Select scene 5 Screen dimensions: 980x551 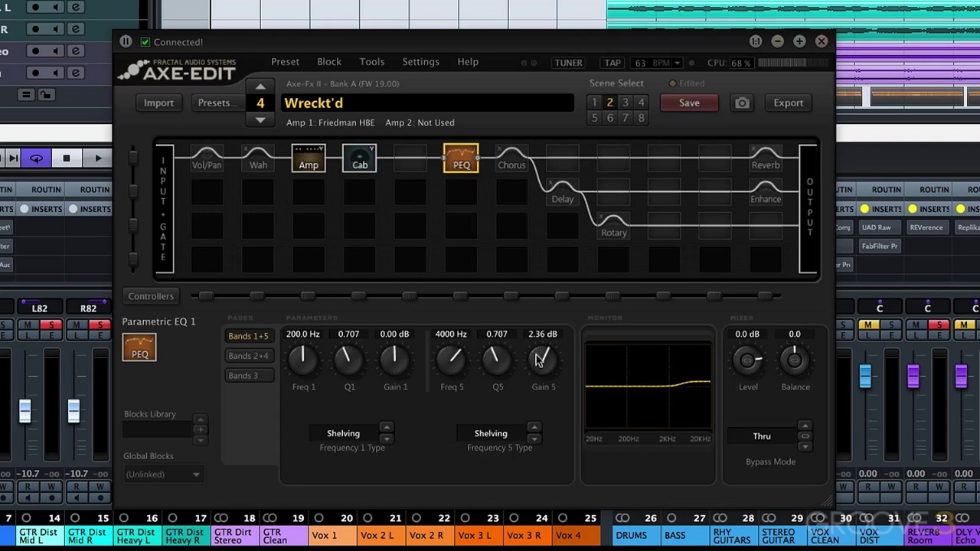(594, 118)
